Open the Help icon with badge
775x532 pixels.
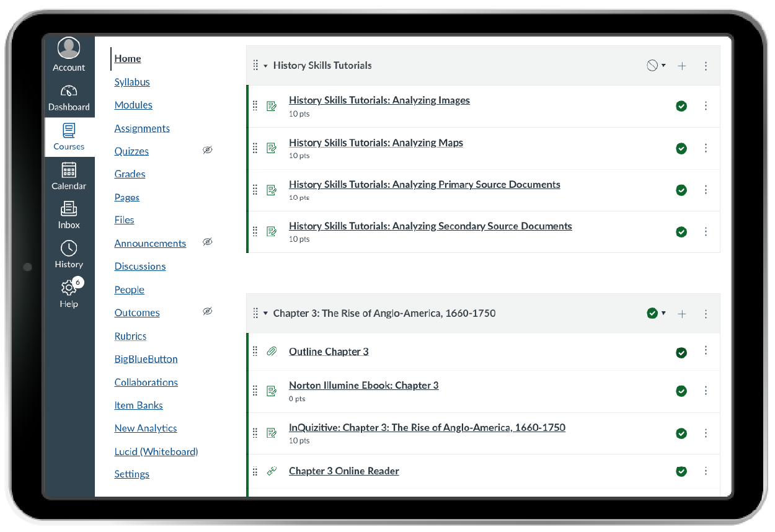pos(69,288)
